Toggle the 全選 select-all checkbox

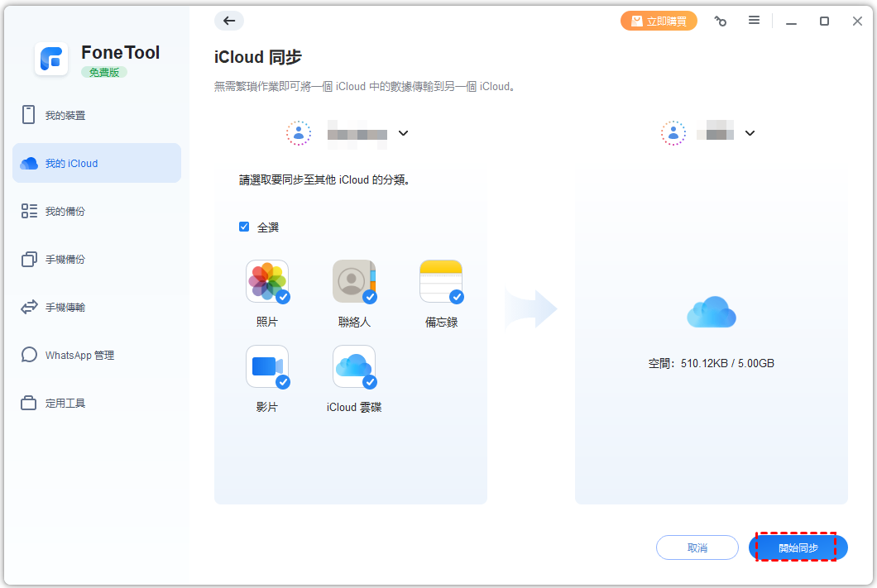[244, 227]
